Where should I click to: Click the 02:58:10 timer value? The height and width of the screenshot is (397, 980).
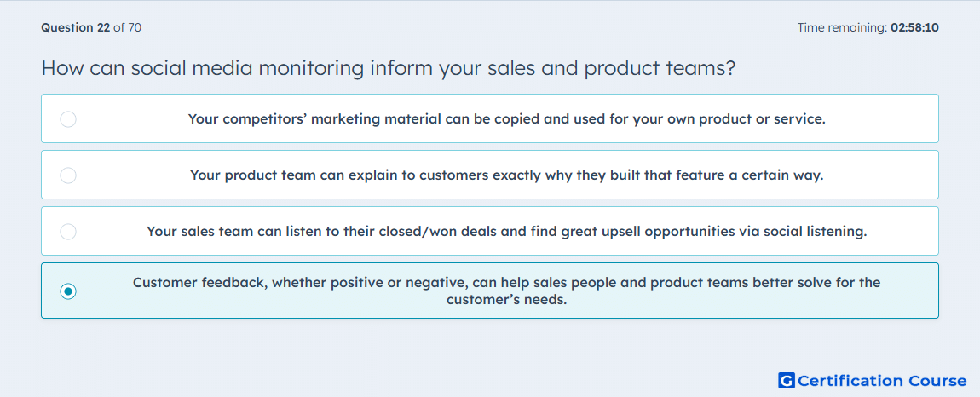[x=914, y=27]
